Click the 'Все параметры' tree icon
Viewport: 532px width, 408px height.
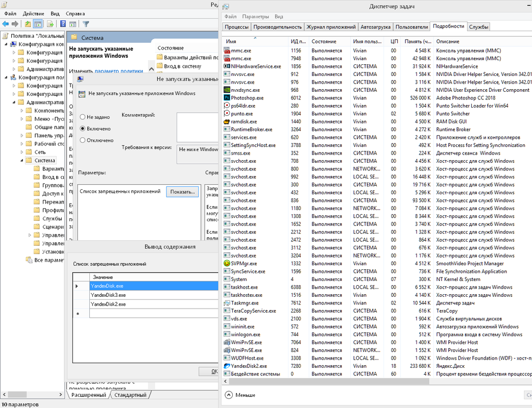pos(29,260)
